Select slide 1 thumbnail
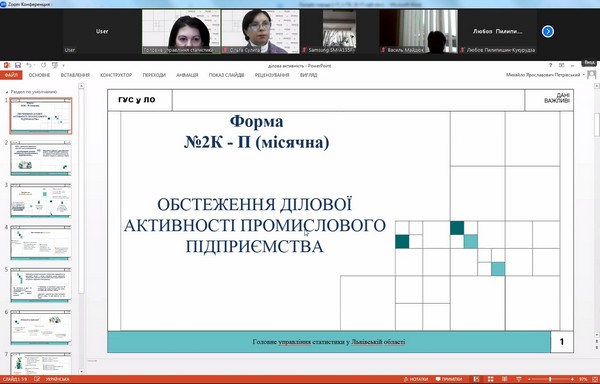Viewport: 600px width, 384px height. 41,116
